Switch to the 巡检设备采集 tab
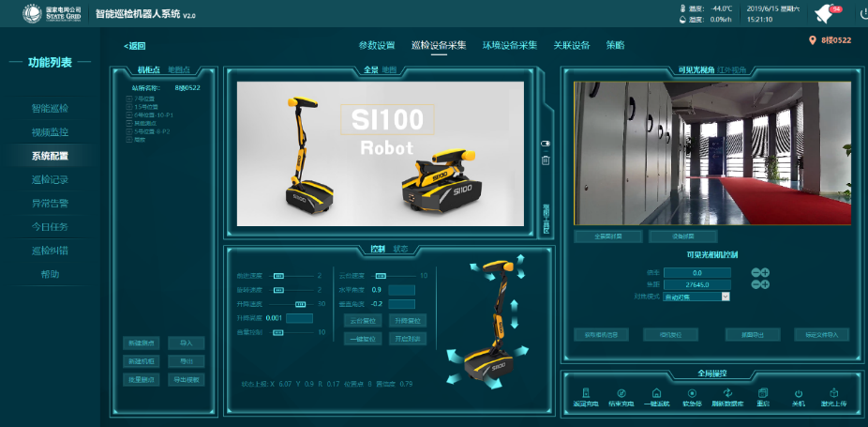Viewport: 868px width, 427px height. coord(439,45)
